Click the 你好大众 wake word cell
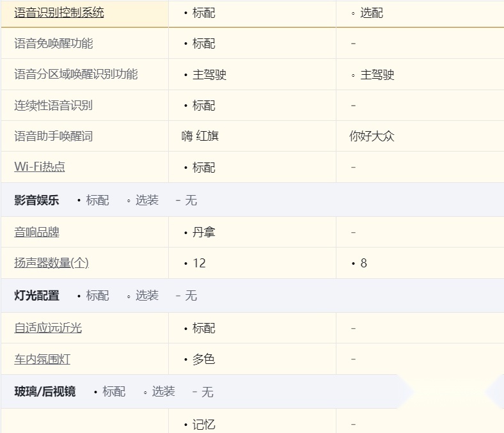The height and width of the screenshot is (433, 504). (372, 136)
